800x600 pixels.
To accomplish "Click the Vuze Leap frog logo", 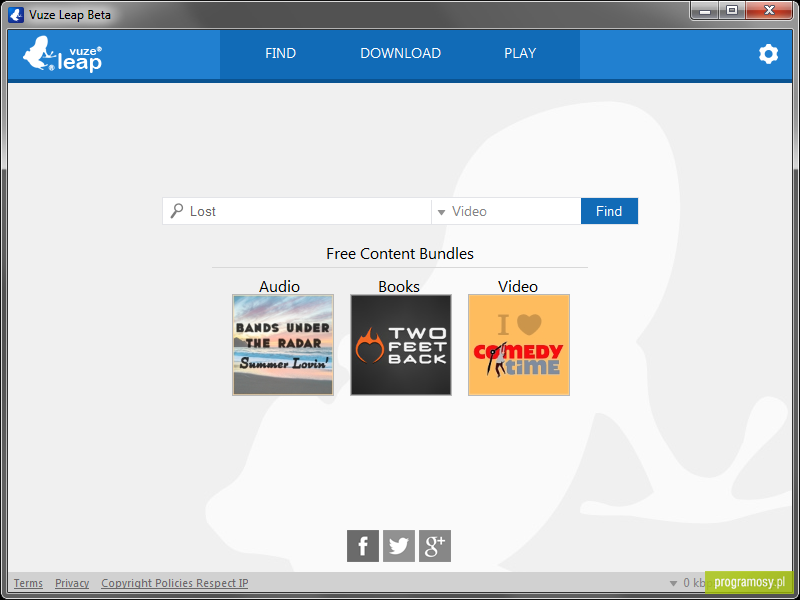I will click(62, 54).
